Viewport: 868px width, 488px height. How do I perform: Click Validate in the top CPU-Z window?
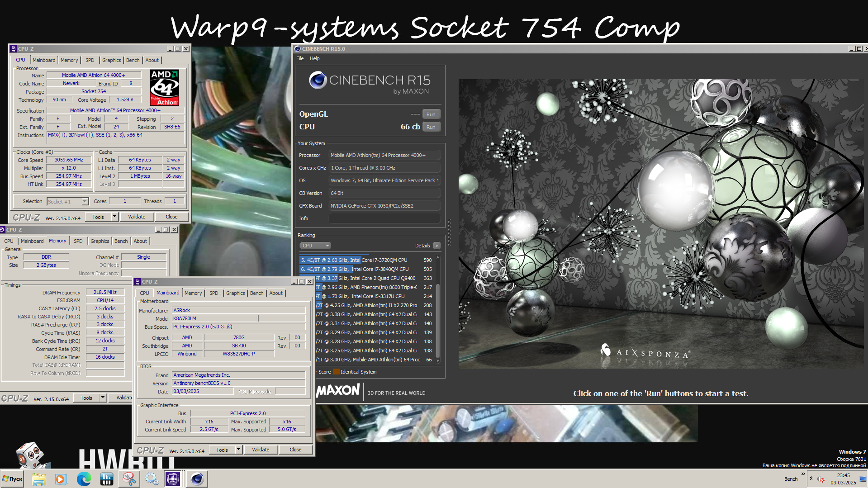pyautogui.click(x=137, y=217)
